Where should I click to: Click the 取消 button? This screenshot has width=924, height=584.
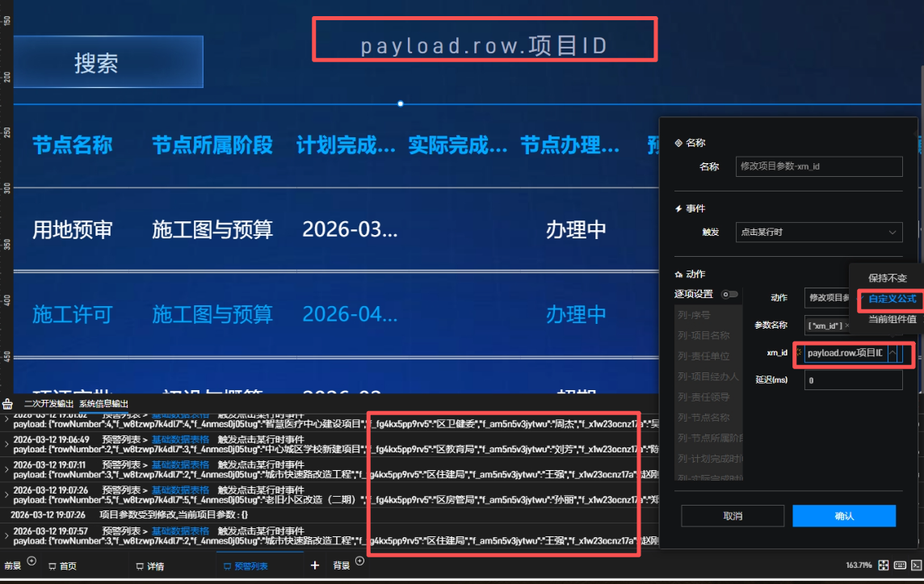pos(733,515)
